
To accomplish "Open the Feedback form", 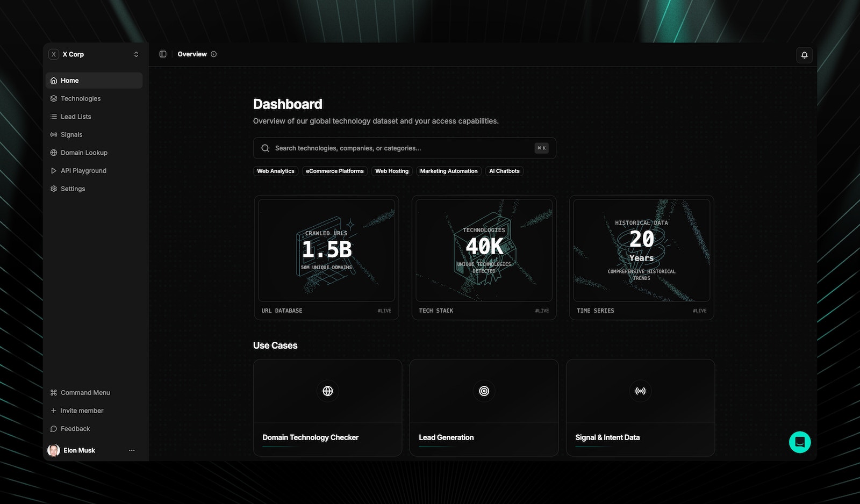I will 75,429.
